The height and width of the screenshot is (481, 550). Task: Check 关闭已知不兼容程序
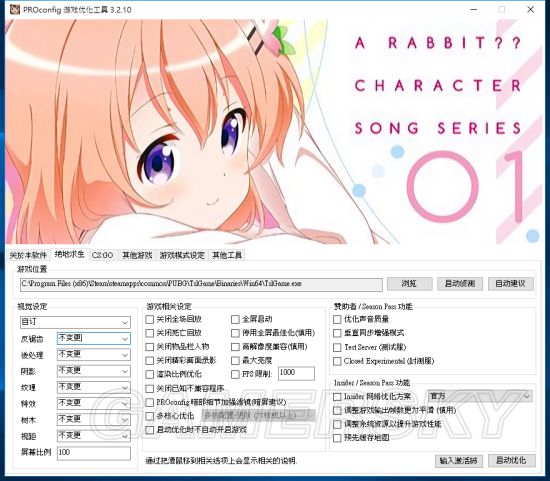pos(150,389)
